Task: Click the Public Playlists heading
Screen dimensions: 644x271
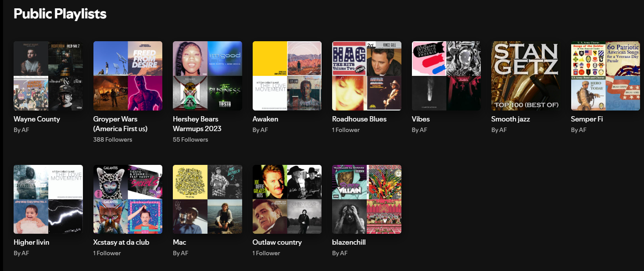Action: pos(60,14)
